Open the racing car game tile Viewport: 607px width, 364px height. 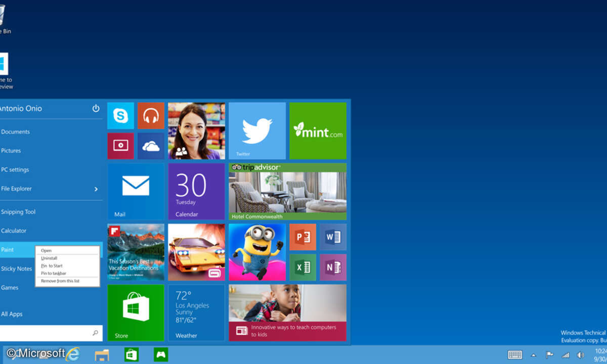click(x=196, y=252)
